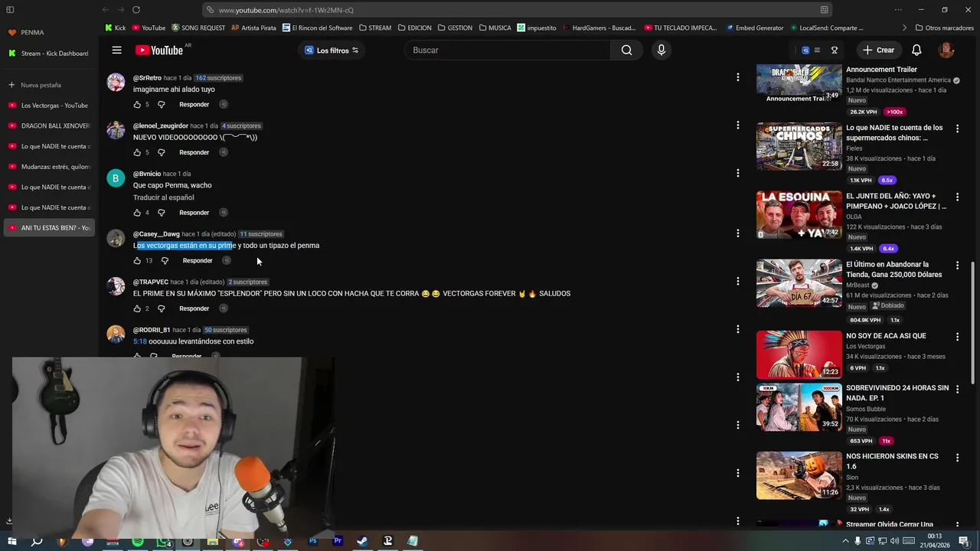Dislike the @Casey__Dawg comment
This screenshot has height=551, width=980.
(165, 260)
